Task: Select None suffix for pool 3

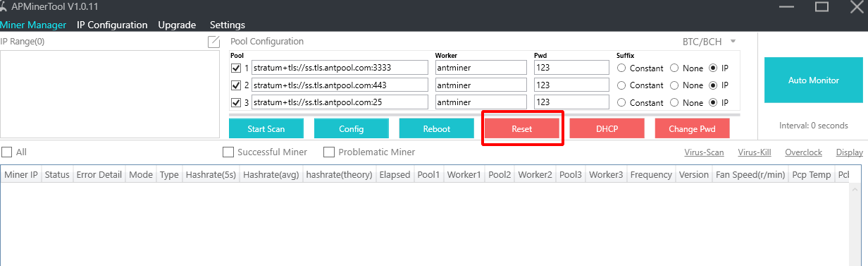Action: pos(674,102)
